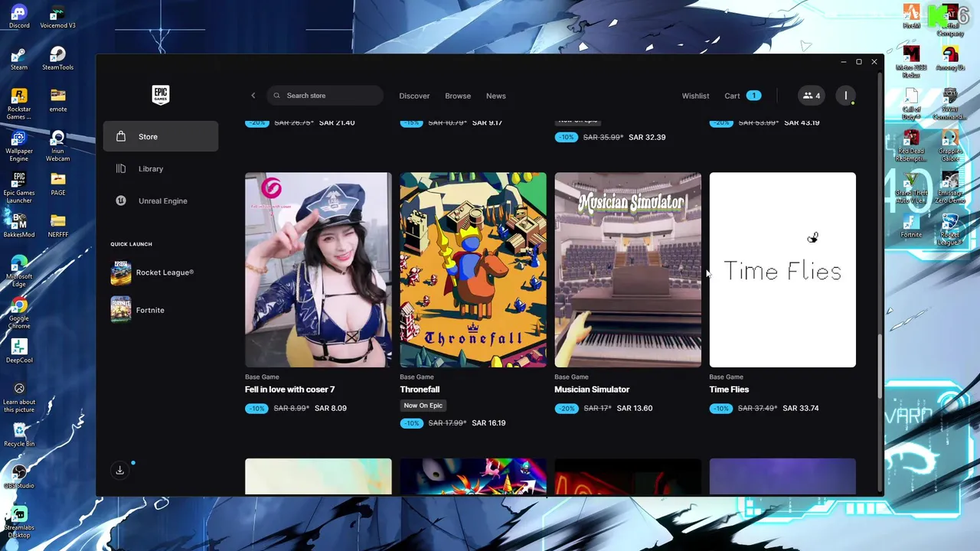Open SWAT Commander desktop shortcut

(x=950, y=104)
